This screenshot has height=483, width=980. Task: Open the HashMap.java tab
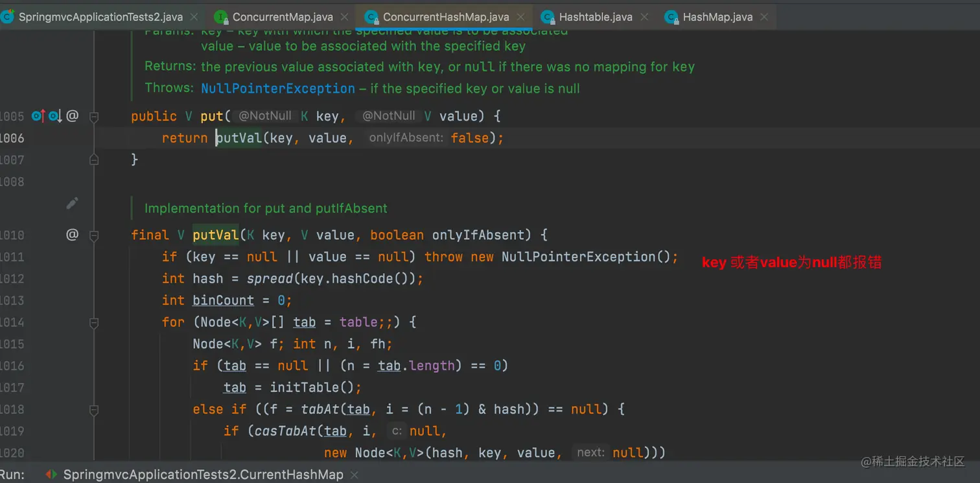[717, 17]
